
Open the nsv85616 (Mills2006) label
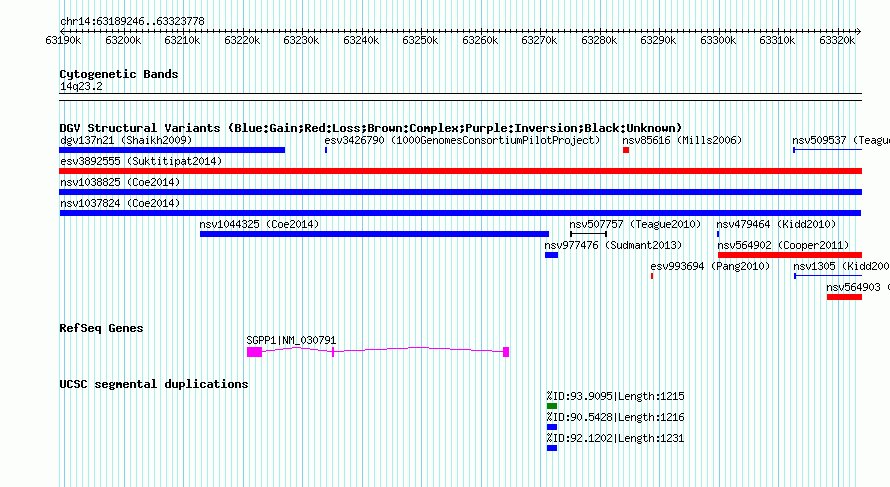click(x=682, y=140)
